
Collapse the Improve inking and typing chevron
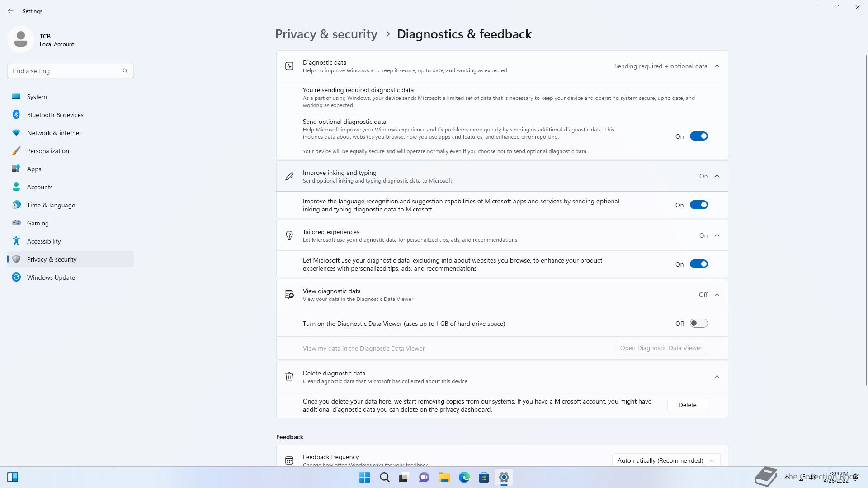click(x=717, y=177)
